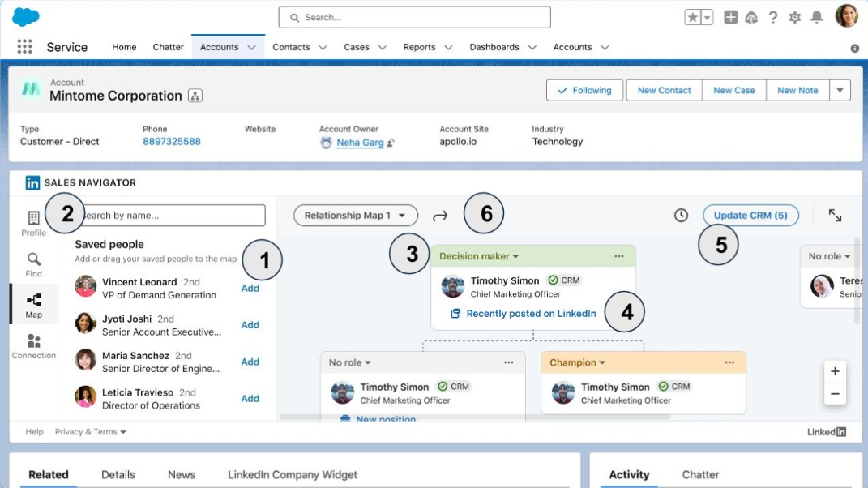Click the share map arrow icon
Screen dimensions: 868x488
pyautogui.click(x=440, y=216)
